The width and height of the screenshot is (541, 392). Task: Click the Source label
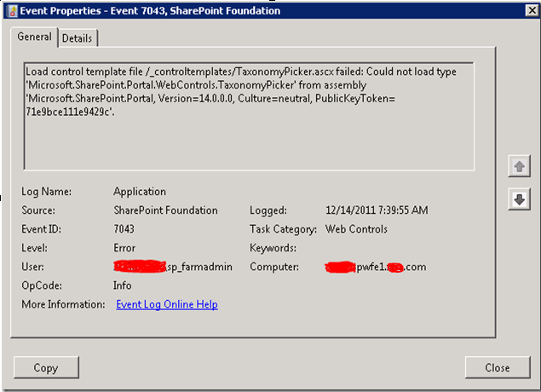[38, 210]
